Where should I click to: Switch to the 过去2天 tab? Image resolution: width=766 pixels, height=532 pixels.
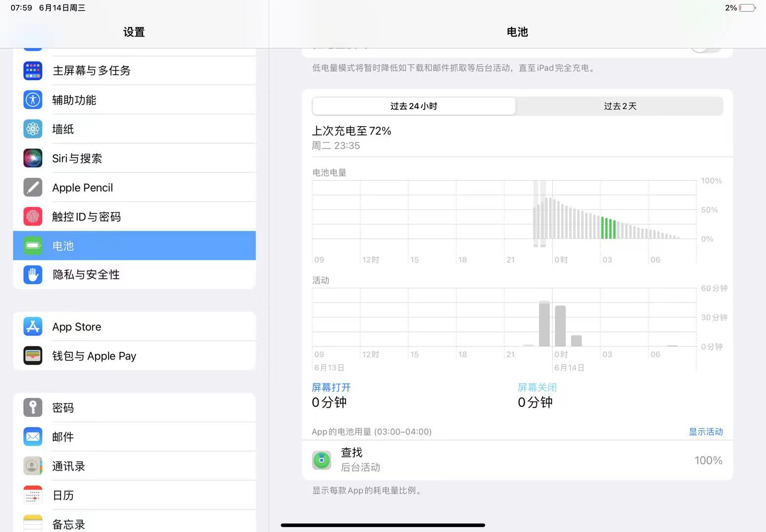[x=620, y=106]
